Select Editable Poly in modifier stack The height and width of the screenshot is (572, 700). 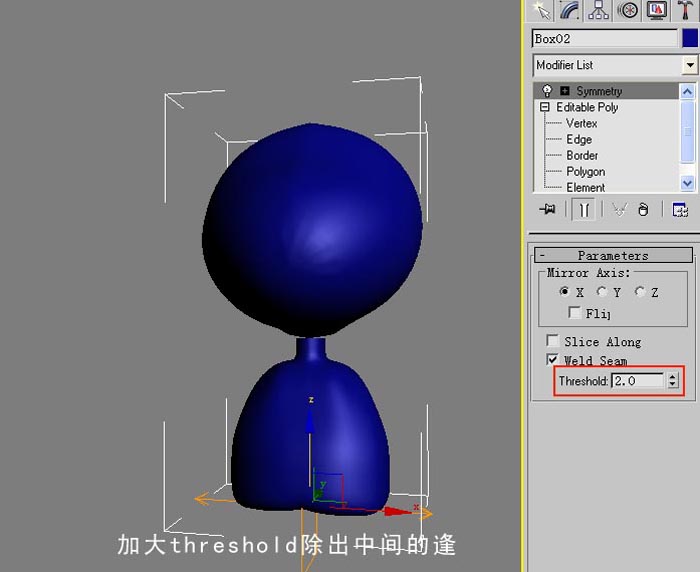(587, 107)
